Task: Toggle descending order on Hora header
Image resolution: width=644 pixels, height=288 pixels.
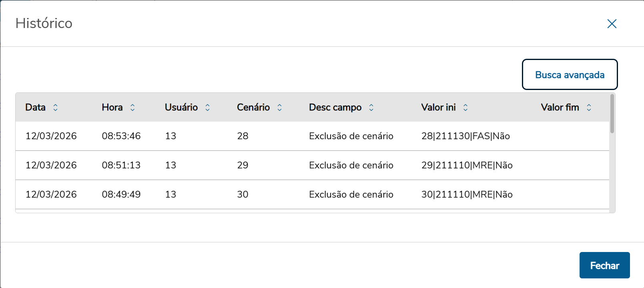Action: [x=132, y=107]
